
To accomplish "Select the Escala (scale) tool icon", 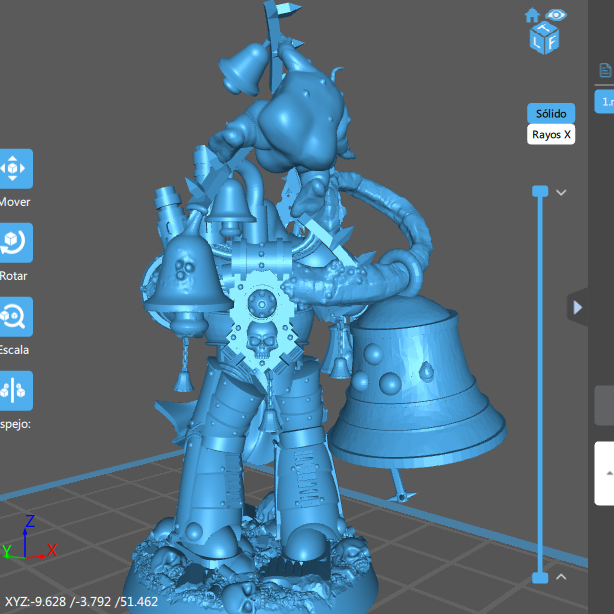I will click(14, 317).
